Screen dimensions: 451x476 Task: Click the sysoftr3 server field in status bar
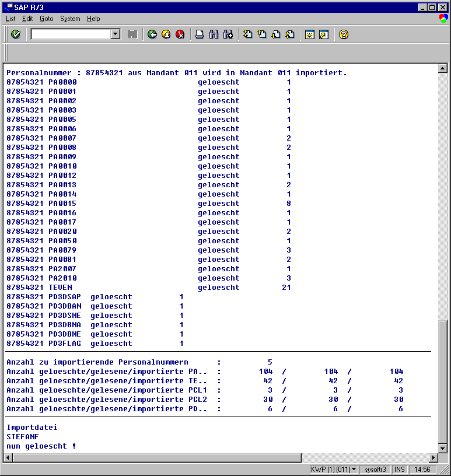click(x=375, y=470)
